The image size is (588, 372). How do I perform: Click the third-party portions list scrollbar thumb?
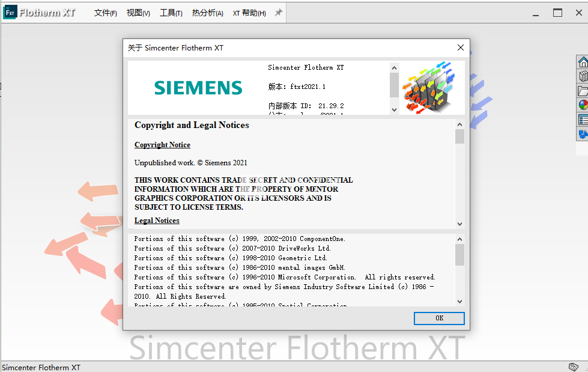tap(459, 255)
